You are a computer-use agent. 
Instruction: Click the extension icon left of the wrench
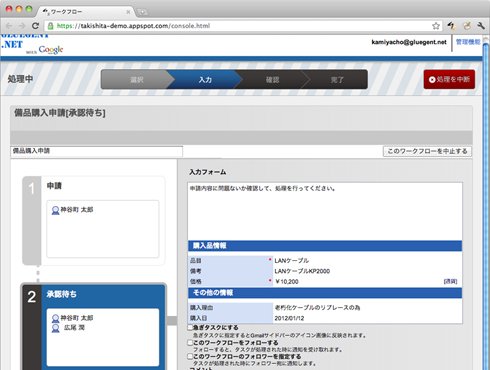point(467,26)
